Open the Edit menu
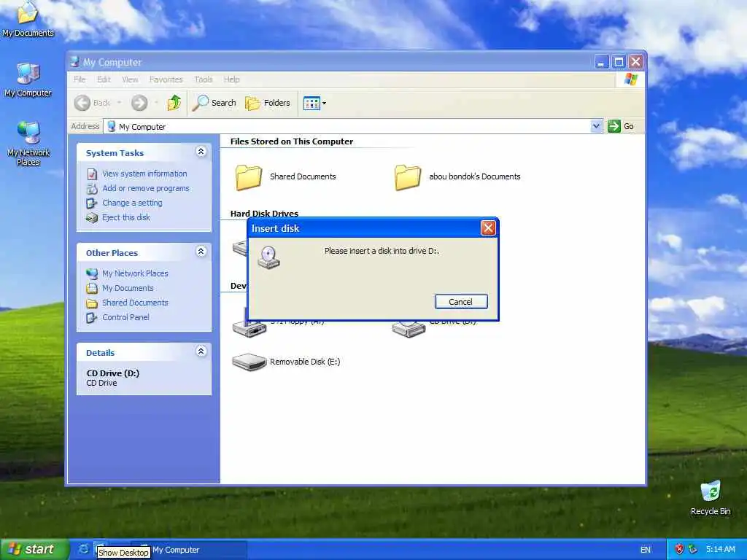The image size is (747, 560). (x=104, y=79)
